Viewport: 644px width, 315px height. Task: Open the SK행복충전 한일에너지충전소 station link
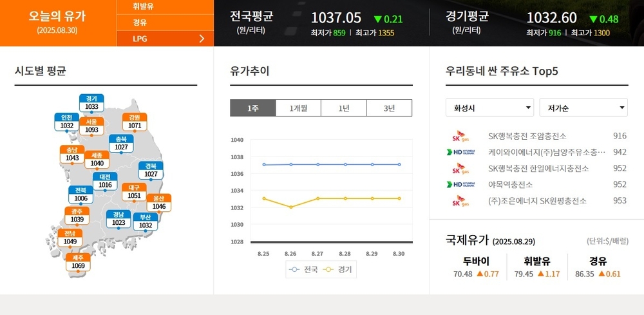pos(538,168)
